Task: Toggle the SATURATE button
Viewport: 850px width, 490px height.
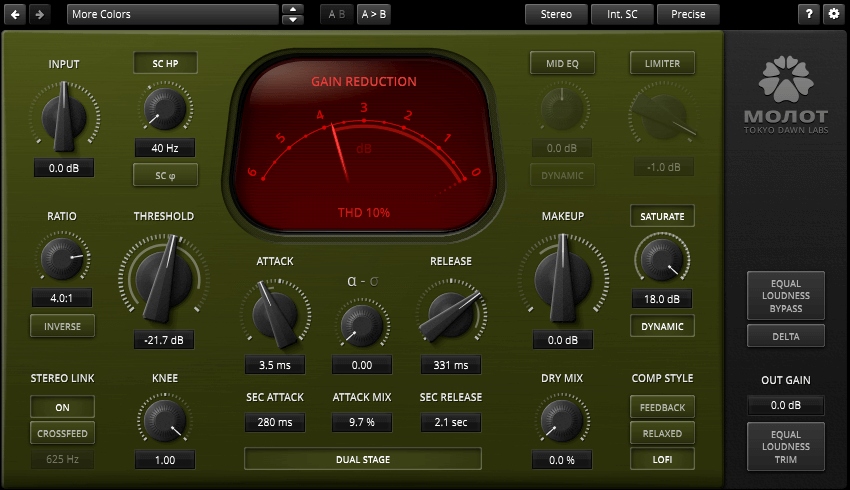Action: (662, 216)
